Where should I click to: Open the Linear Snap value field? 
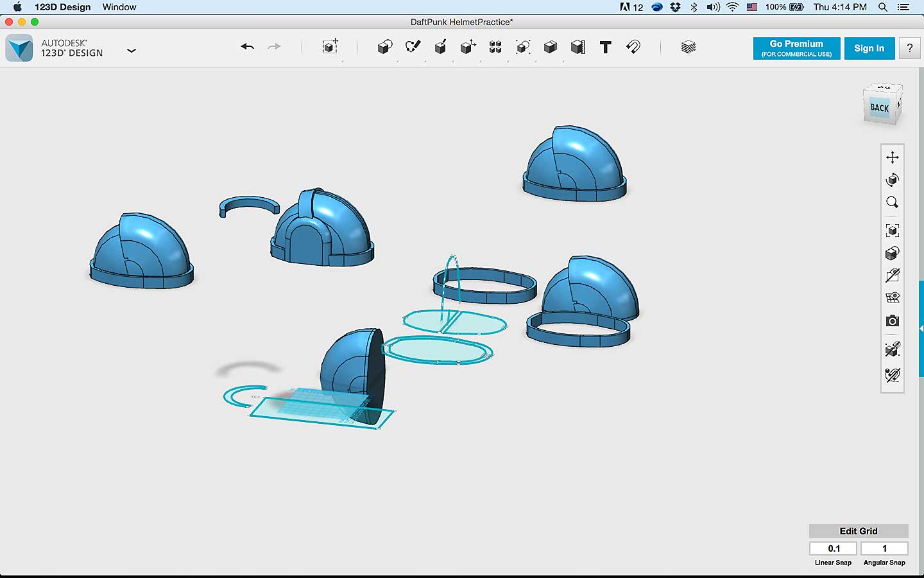pyautogui.click(x=834, y=548)
